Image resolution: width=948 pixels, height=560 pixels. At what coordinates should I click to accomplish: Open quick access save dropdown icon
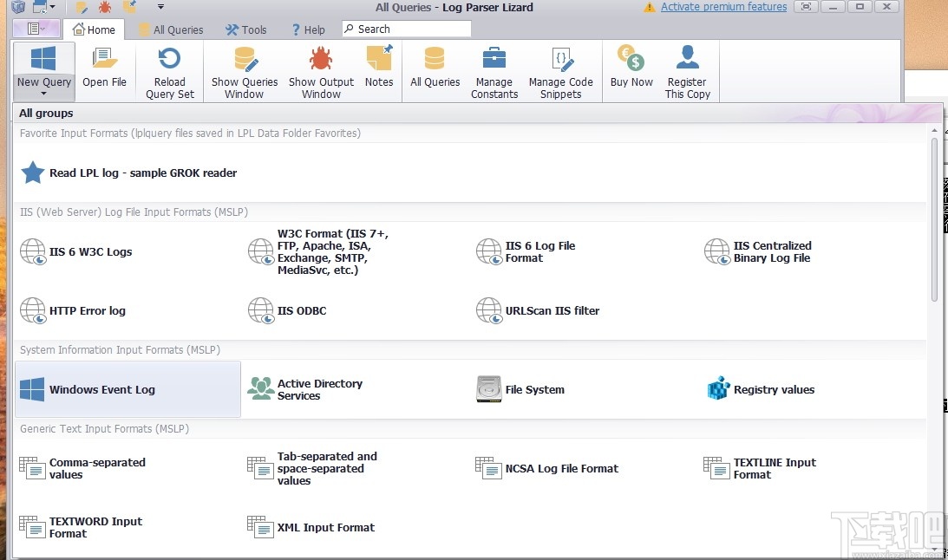point(43,7)
